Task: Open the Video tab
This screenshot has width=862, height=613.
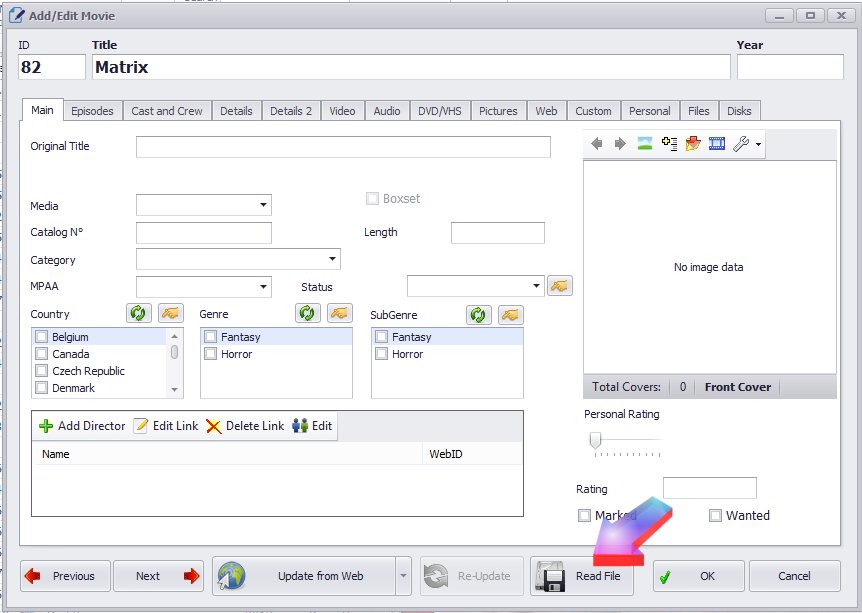Action: tap(342, 111)
